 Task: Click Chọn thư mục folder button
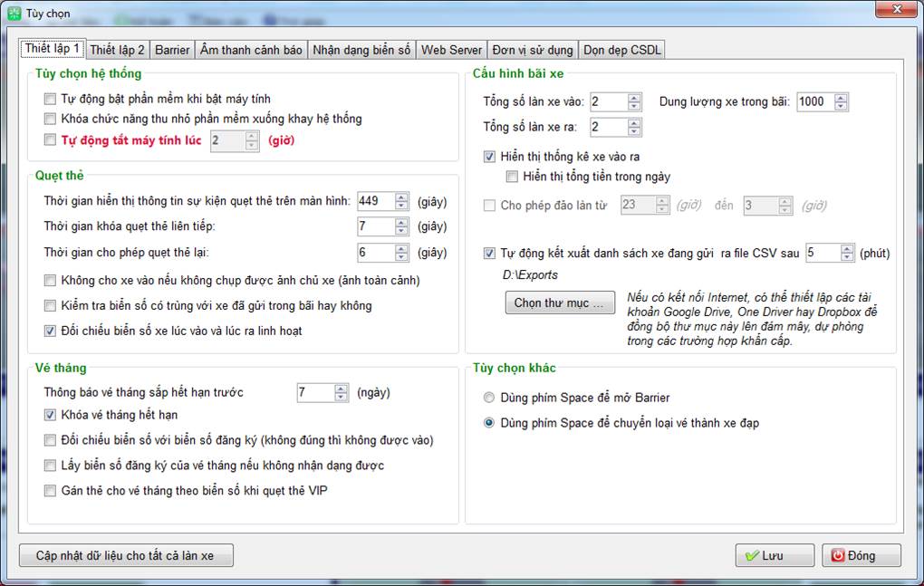(559, 303)
